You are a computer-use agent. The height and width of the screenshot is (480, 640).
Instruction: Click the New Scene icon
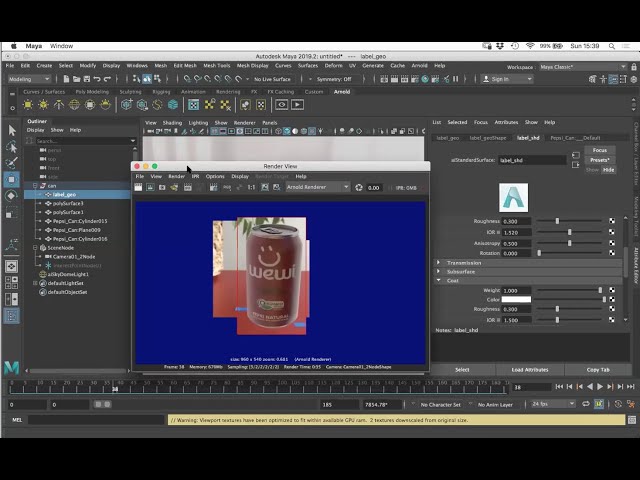pyautogui.click(x=66, y=79)
